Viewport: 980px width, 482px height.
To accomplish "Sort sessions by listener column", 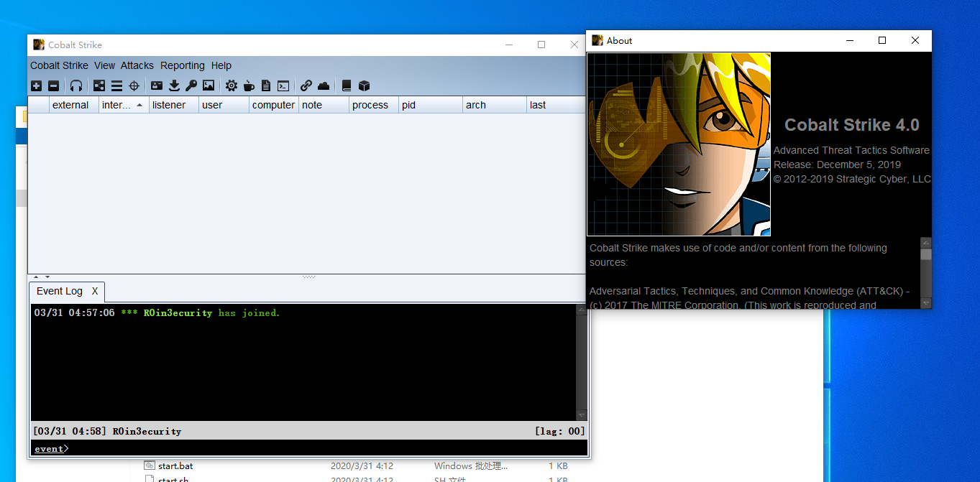I will click(174, 105).
